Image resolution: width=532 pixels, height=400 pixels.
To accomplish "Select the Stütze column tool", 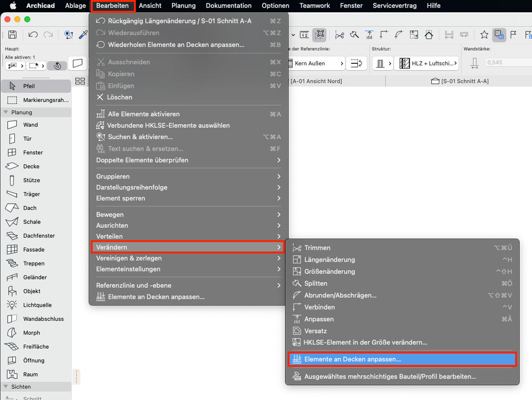I will (36, 180).
